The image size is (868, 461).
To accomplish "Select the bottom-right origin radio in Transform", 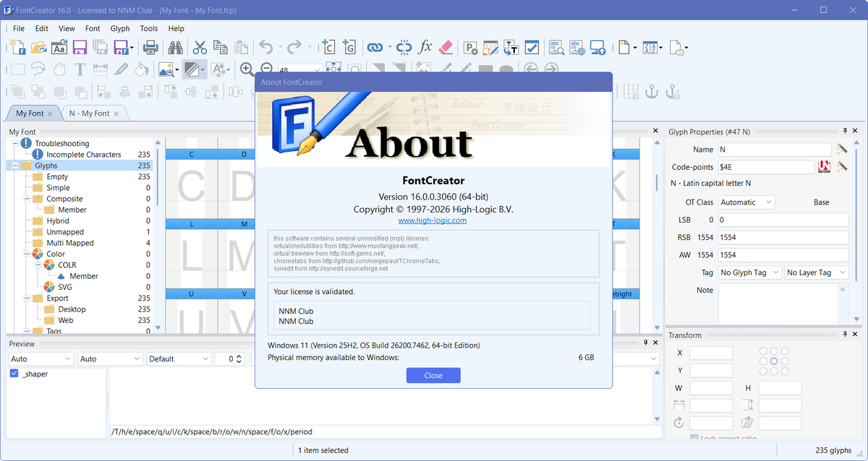I will [x=784, y=371].
